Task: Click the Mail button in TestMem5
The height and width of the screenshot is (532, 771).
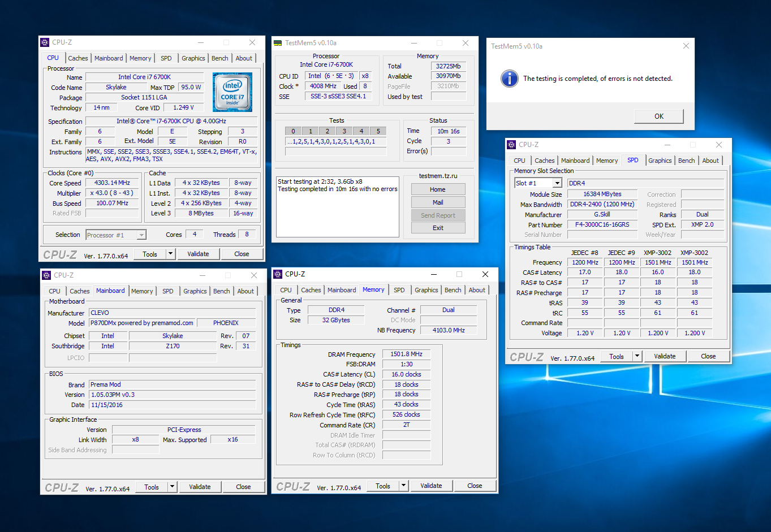Action: (438, 202)
